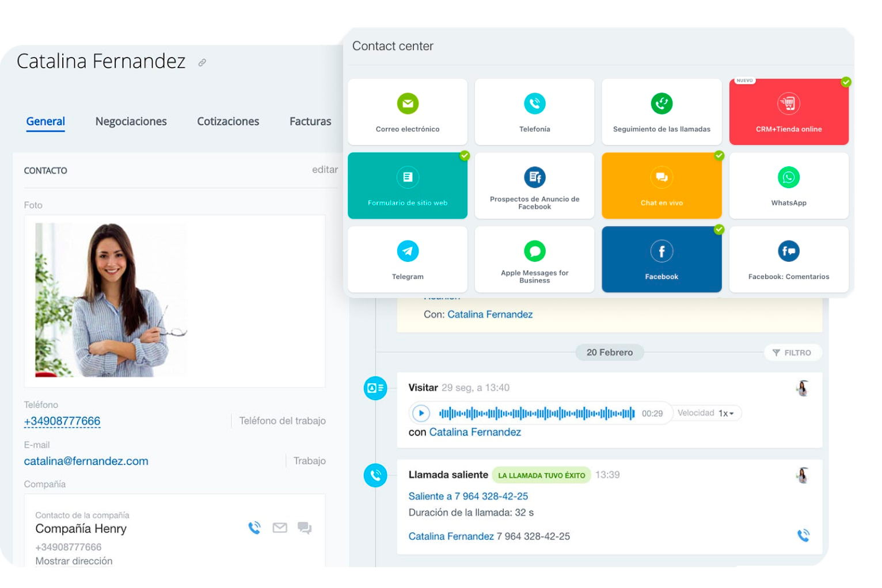Open the WhatsApp channel tile
Image resolution: width=882 pixels, height=588 pixels.
[x=788, y=185]
